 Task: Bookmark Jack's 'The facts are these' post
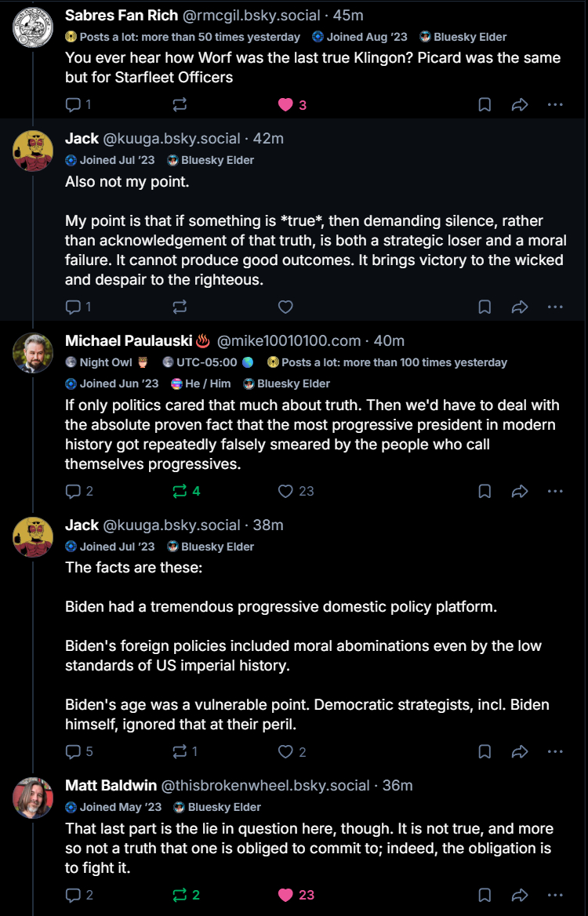coord(485,751)
